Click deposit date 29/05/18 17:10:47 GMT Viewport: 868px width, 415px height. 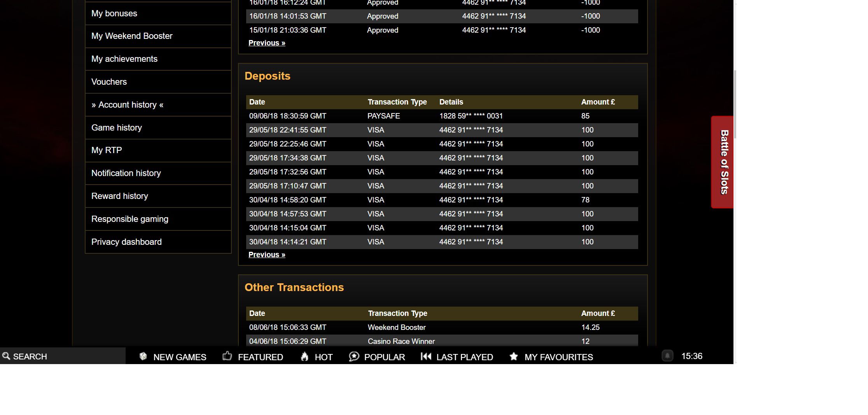288,186
